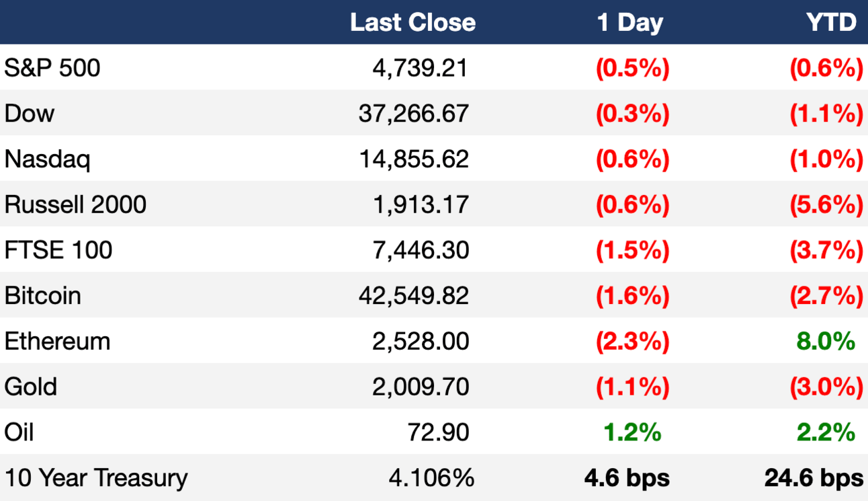
Task: Click the S&P 500 row label
Action: [x=52, y=67]
